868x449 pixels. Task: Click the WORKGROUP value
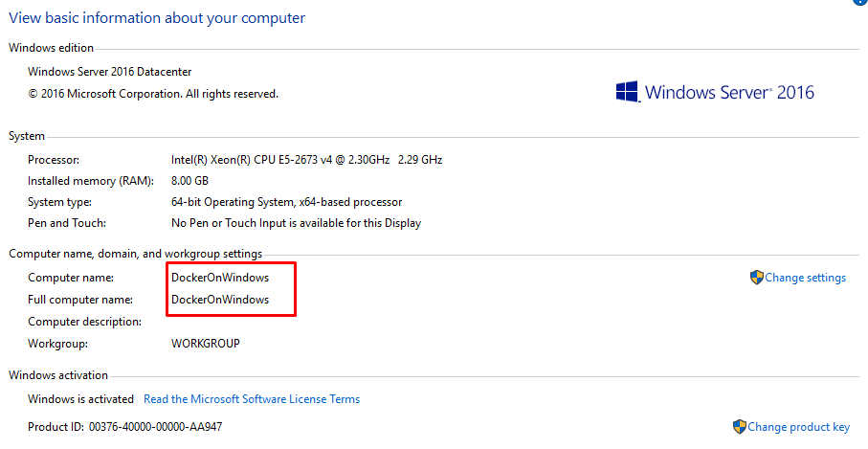click(x=205, y=343)
